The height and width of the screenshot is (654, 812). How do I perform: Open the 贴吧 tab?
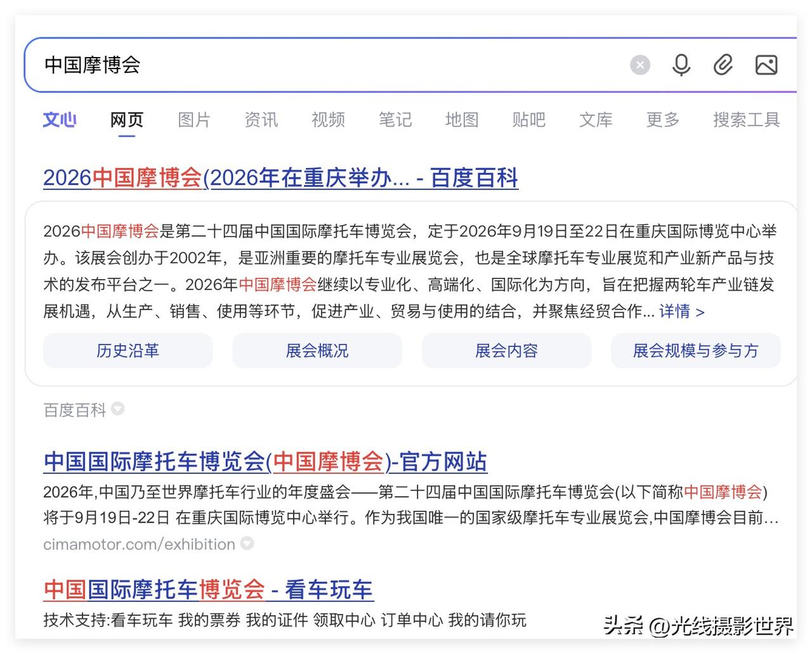click(x=529, y=120)
